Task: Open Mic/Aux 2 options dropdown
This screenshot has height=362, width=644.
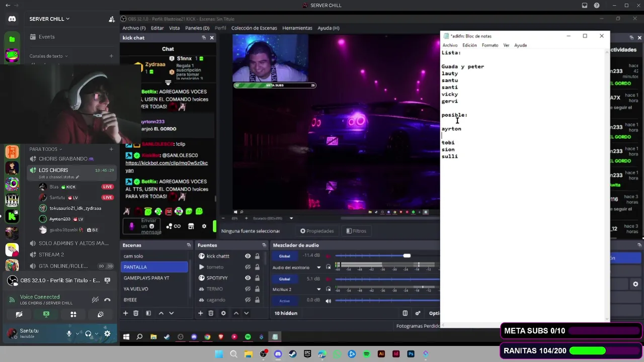Action: point(319,289)
